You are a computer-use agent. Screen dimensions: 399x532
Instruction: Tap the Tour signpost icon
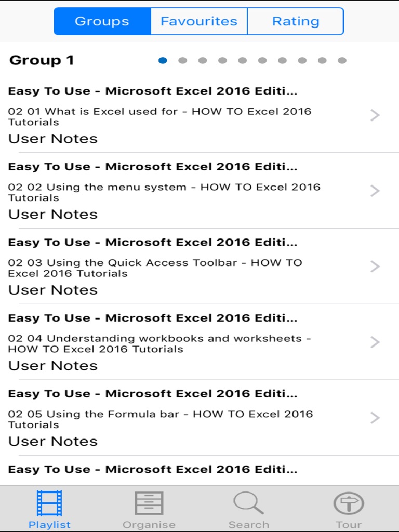pos(348,503)
